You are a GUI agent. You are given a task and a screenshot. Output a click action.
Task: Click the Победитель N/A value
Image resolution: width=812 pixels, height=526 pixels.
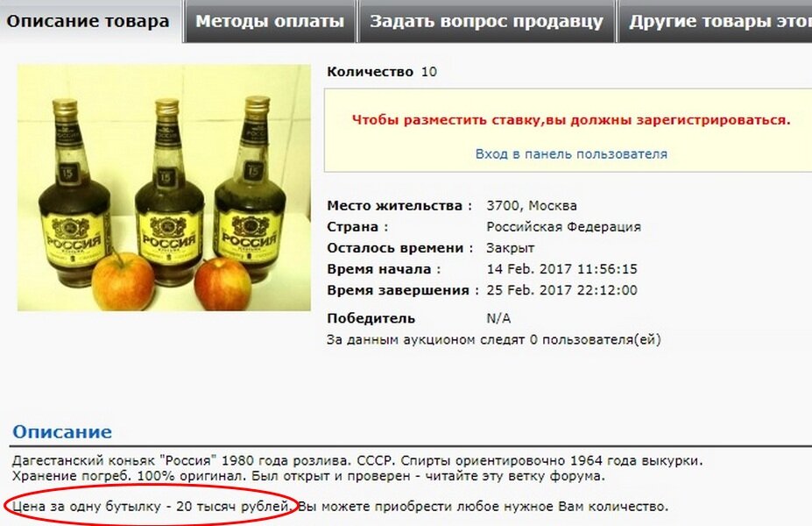coord(498,318)
